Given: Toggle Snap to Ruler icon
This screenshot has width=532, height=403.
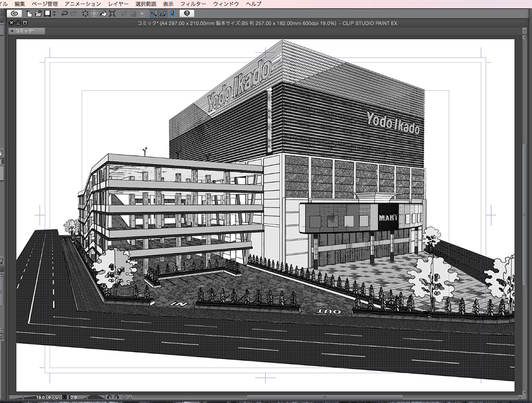Looking at the screenshot, I should coord(154,14).
